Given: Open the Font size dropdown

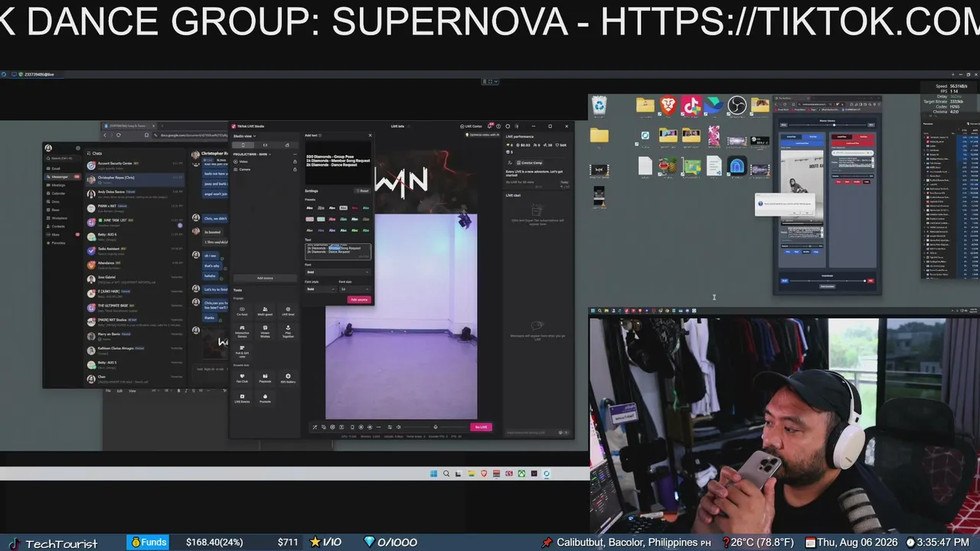Looking at the screenshot, I should (355, 289).
